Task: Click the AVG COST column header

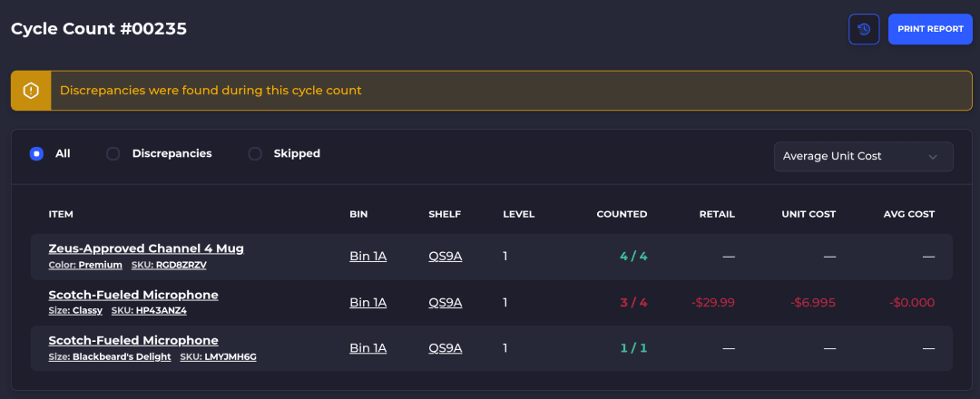Action: point(909,214)
